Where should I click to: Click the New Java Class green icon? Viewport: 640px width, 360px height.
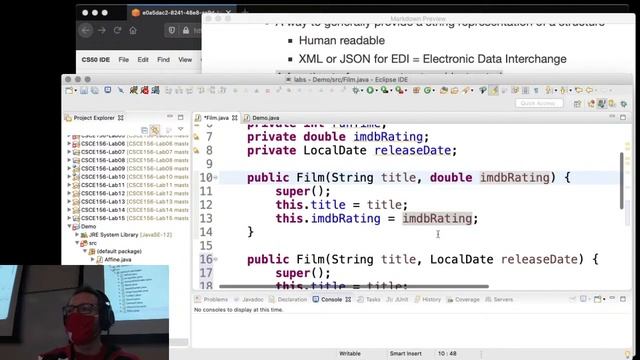tap(427, 91)
